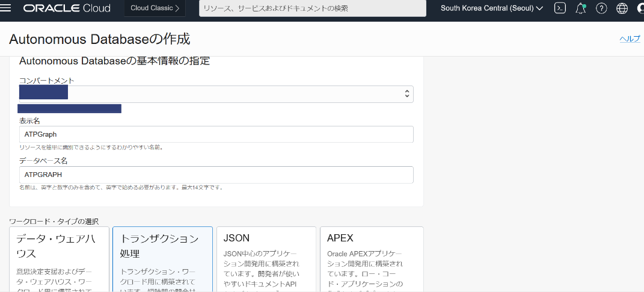644x292 pixels.
Task: Click the データベース名 field label
Action: (43, 161)
